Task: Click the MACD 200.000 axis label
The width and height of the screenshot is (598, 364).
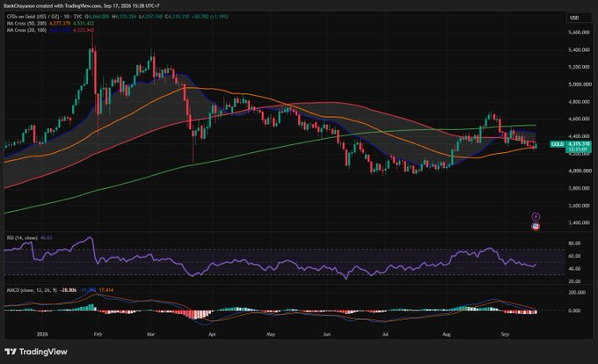Action: (577, 293)
